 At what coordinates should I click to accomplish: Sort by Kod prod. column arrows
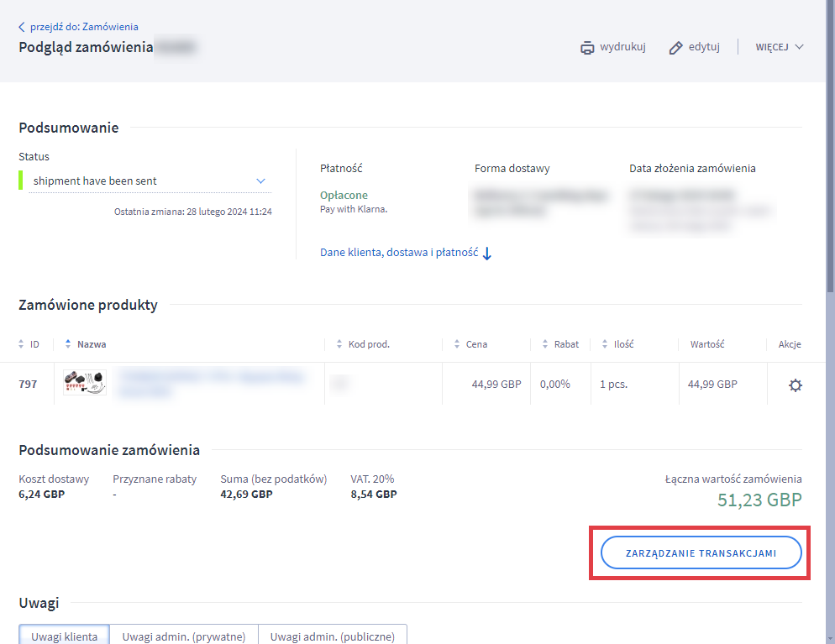click(339, 344)
